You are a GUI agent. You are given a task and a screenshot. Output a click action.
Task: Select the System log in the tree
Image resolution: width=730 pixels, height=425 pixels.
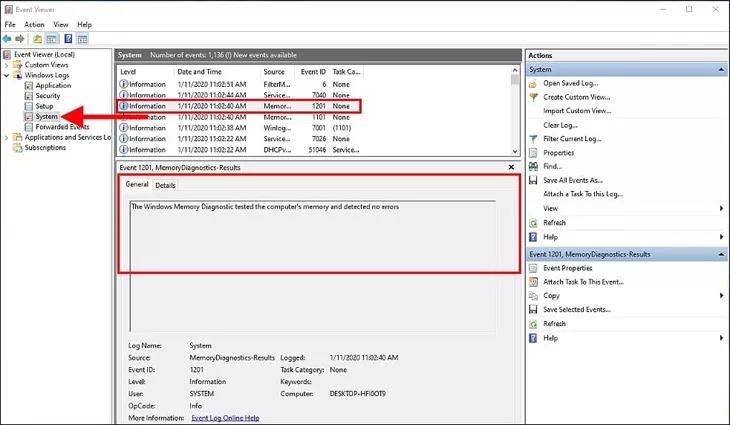[x=47, y=116]
